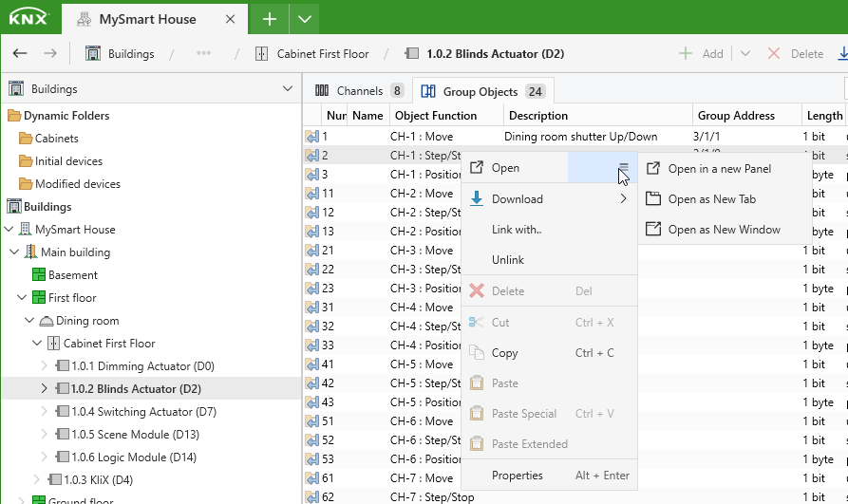The height and width of the screenshot is (504, 848).
Task: Click the Dining room icon in the tree
Action: click(47, 321)
